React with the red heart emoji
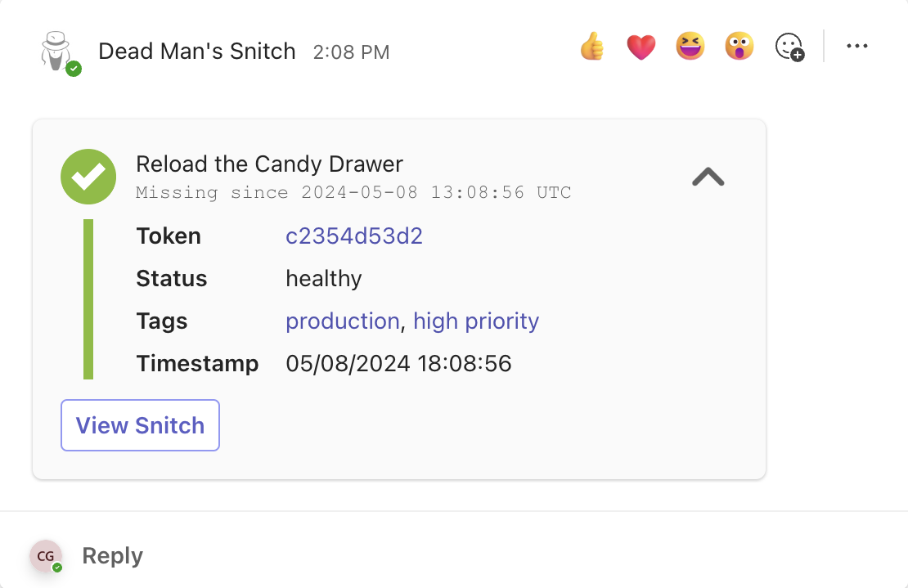Viewport: 908px width, 588px height. pos(641,47)
